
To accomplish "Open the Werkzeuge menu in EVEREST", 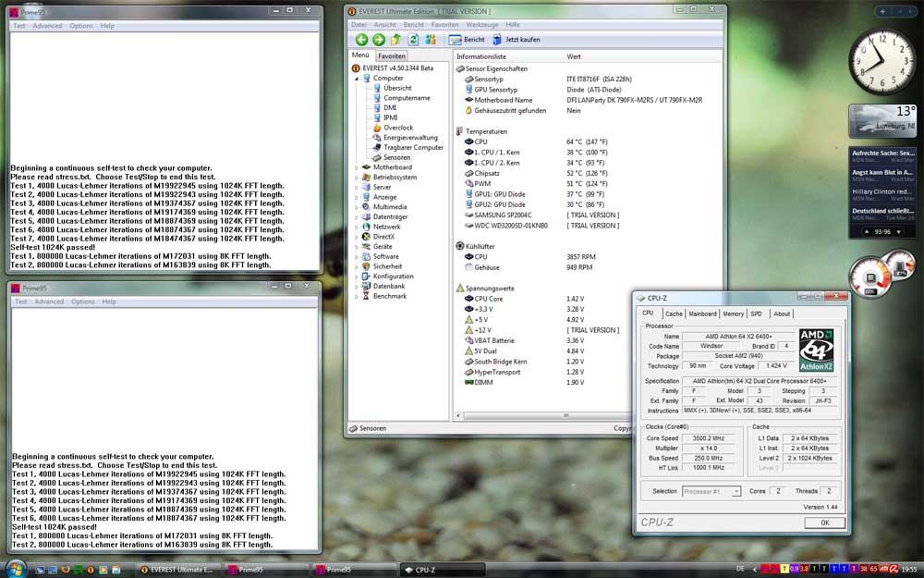I will (x=482, y=25).
